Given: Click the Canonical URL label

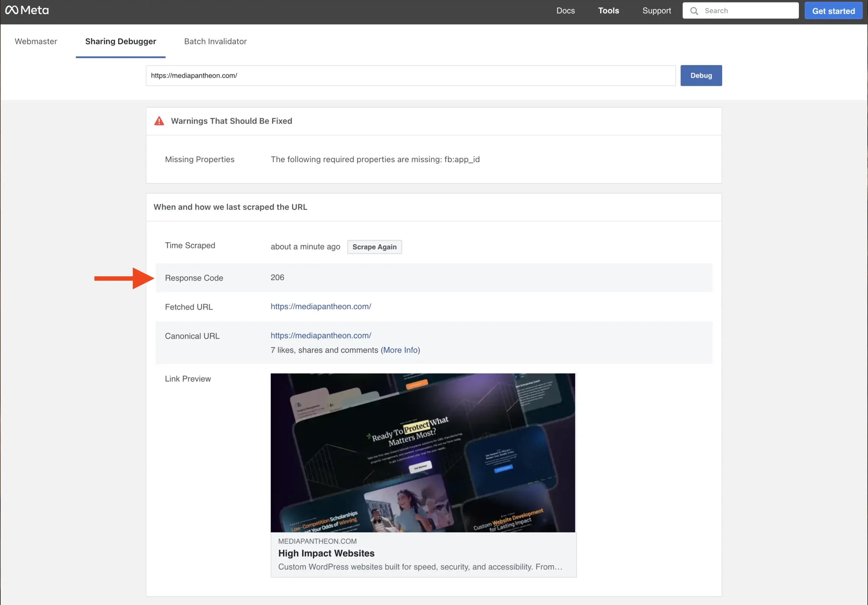Looking at the screenshot, I should [192, 336].
